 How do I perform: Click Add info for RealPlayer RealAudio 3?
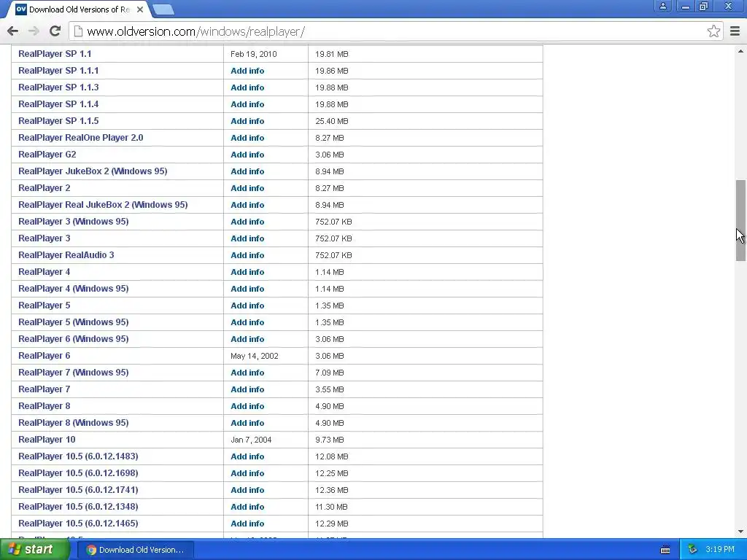click(247, 255)
